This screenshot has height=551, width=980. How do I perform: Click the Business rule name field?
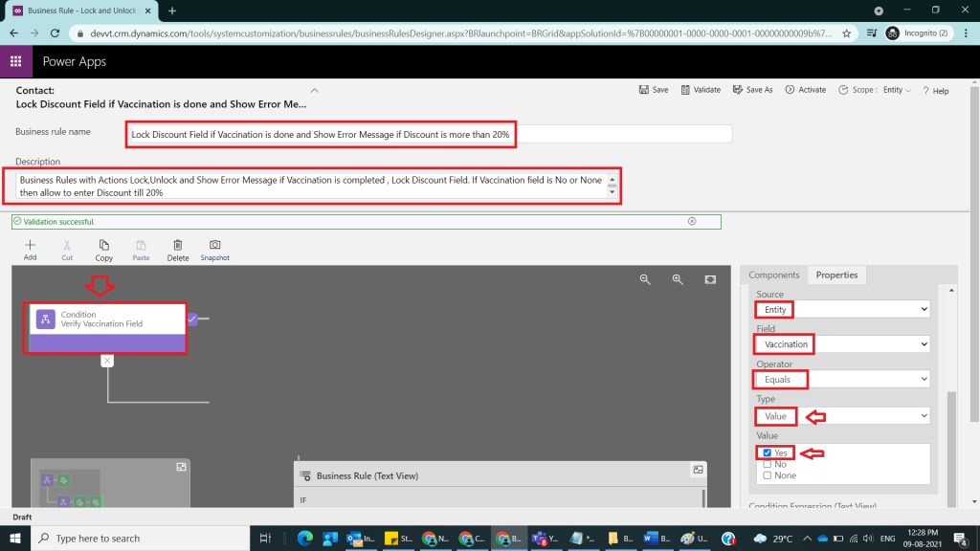click(429, 135)
